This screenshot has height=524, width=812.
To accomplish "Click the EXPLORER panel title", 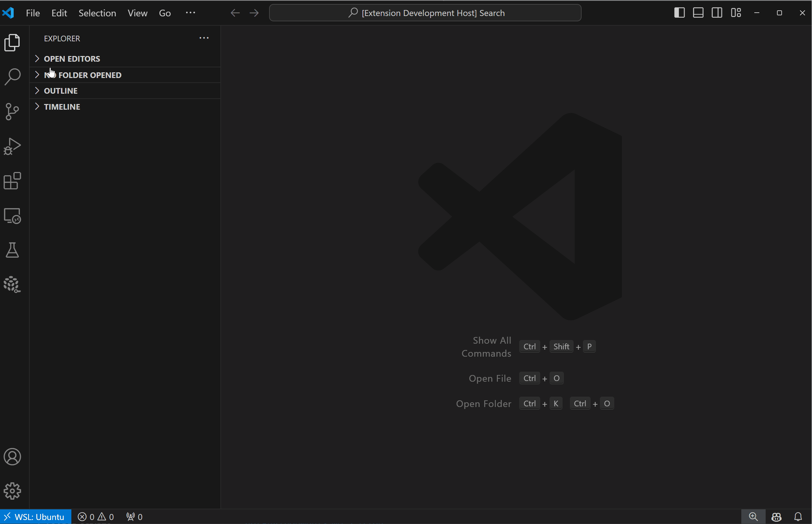I will point(62,38).
